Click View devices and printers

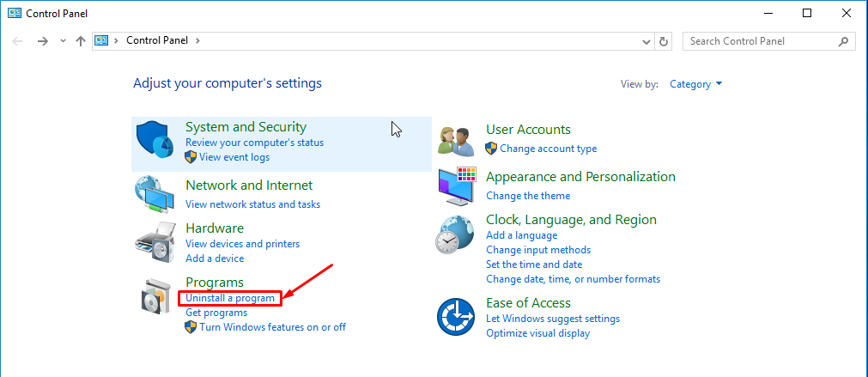242,244
